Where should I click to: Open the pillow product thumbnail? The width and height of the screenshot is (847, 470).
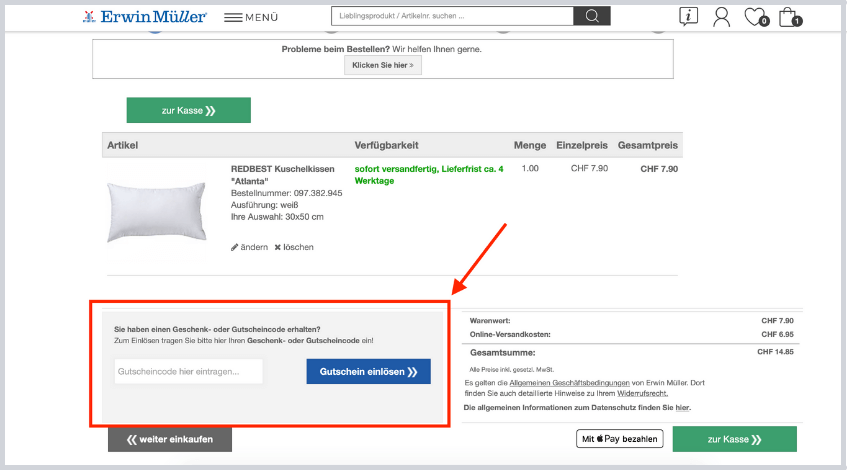[157, 212]
